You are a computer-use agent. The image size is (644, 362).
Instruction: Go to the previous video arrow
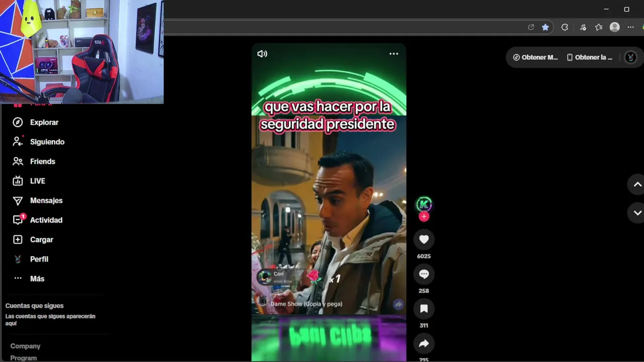[637, 185]
